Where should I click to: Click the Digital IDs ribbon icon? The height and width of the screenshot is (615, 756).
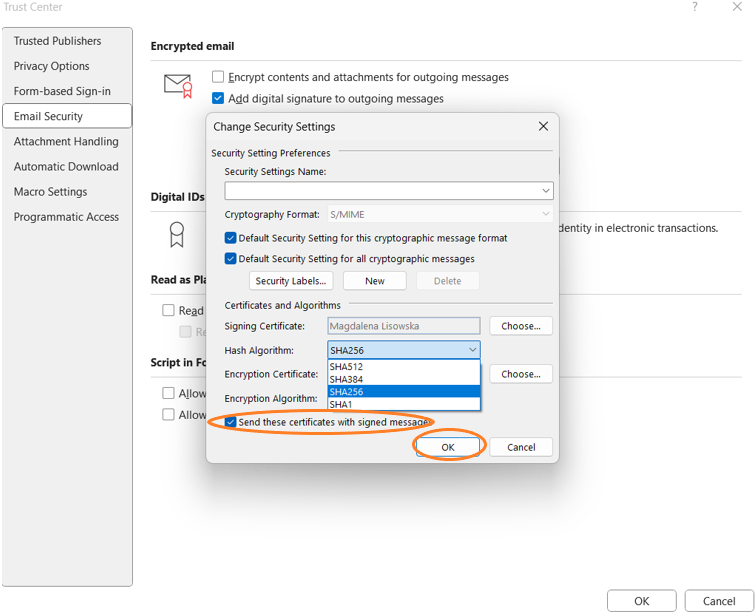coord(177,235)
